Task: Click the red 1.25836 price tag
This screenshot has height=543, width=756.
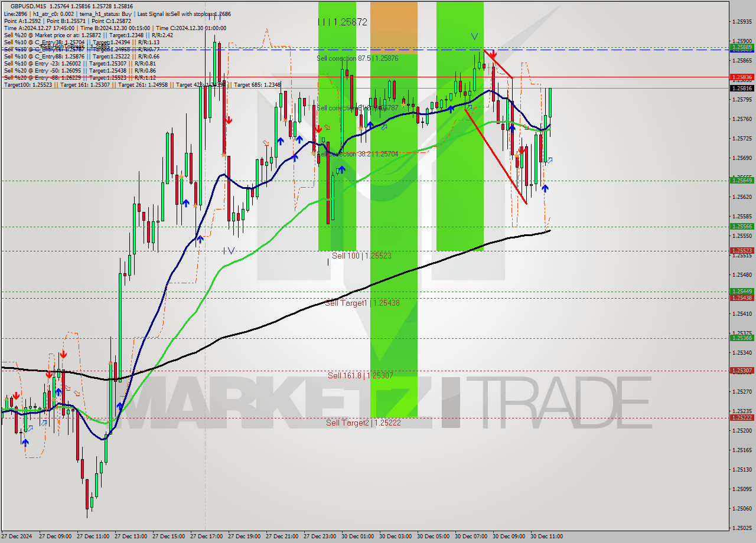Action: [742, 77]
